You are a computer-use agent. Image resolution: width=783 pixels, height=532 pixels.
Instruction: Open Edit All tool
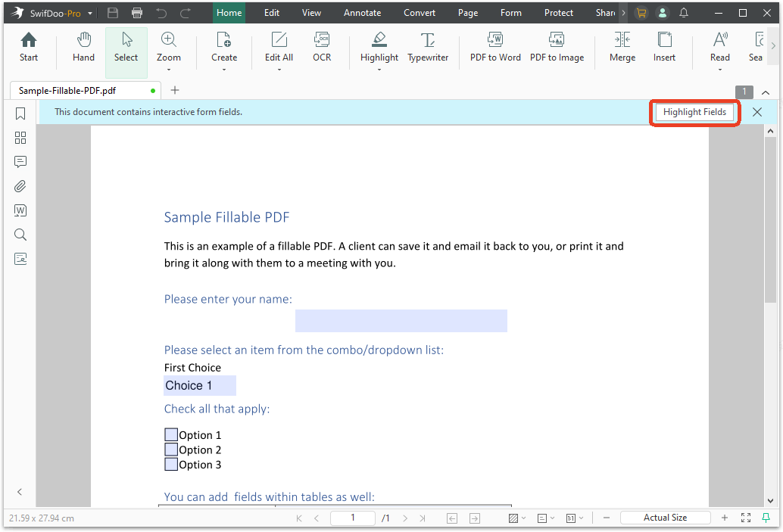(279, 47)
